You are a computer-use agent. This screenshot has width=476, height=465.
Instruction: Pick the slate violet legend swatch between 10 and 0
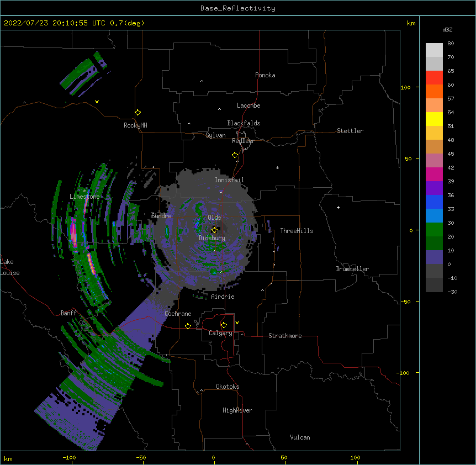pyautogui.click(x=434, y=257)
